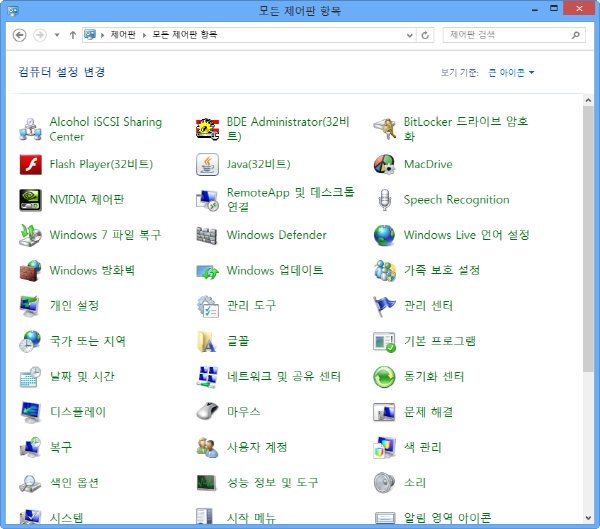Open the Windows firewall brick icon
This screenshot has width=600, height=529.
tap(30, 271)
